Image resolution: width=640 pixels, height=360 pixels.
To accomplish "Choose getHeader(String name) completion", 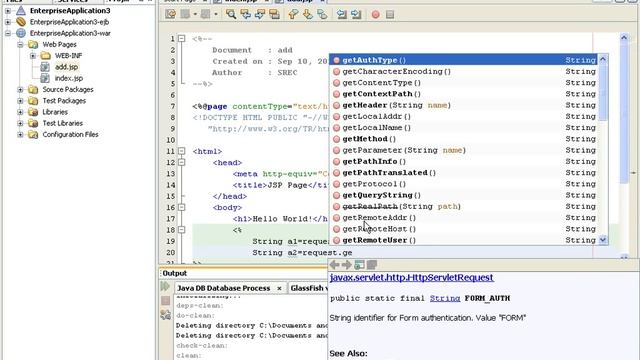I will (x=464, y=105).
